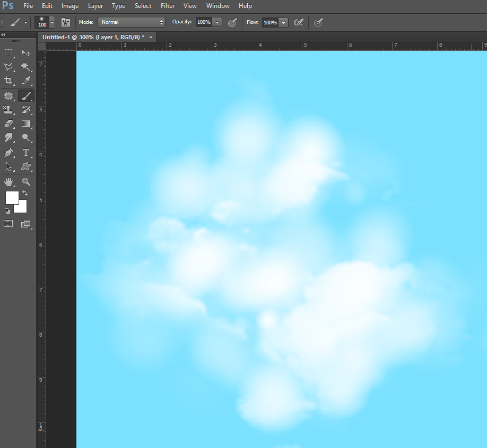The width and height of the screenshot is (487, 448).
Task: Click the ruler origin corner box
Action: tap(41, 46)
